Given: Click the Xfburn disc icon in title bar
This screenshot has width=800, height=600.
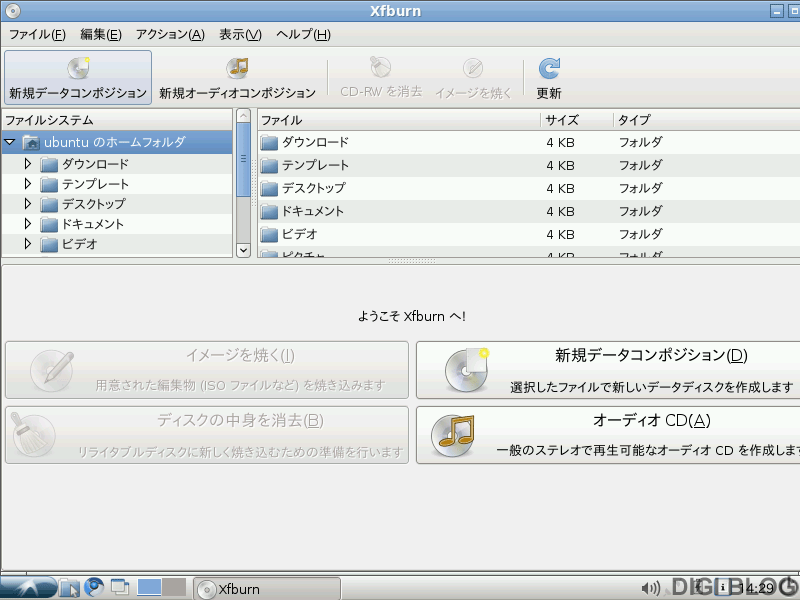Looking at the screenshot, I should [x=13, y=11].
